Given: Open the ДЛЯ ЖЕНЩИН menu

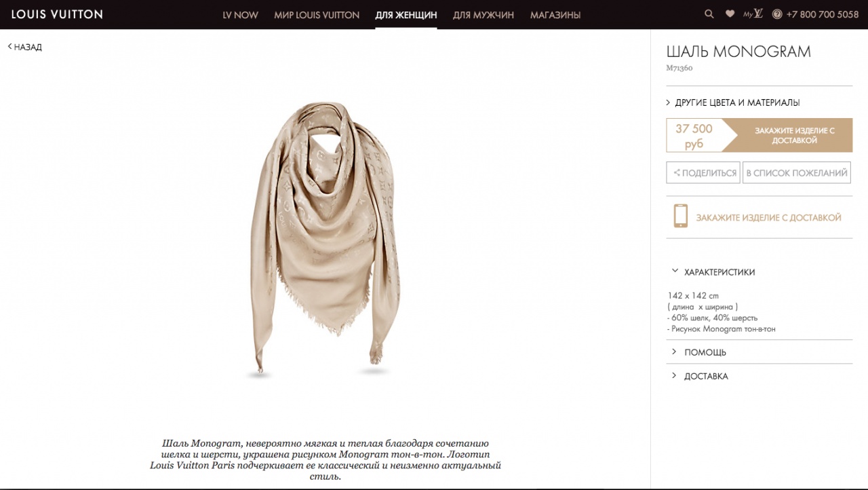Looking at the screenshot, I should click(x=406, y=15).
